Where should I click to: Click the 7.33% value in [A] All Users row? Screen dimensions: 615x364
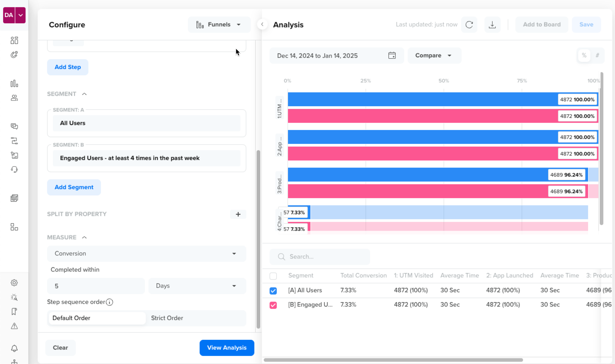(348, 290)
